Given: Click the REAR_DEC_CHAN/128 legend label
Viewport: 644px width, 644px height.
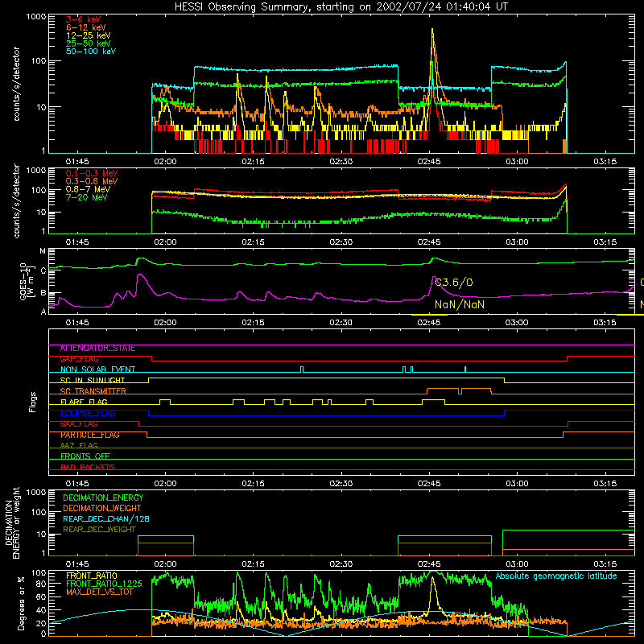Looking at the screenshot, I should click(106, 519).
